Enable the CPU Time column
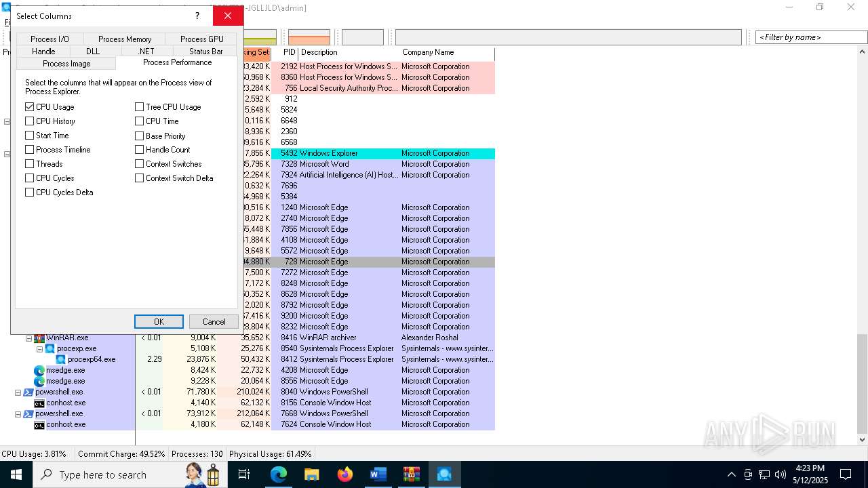Image resolution: width=868 pixels, height=488 pixels. click(139, 121)
